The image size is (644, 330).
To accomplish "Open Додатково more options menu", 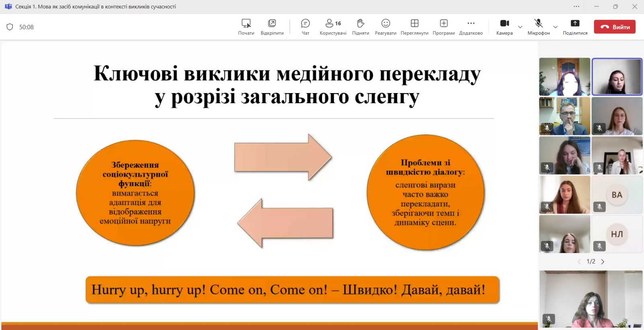I will pos(471,27).
